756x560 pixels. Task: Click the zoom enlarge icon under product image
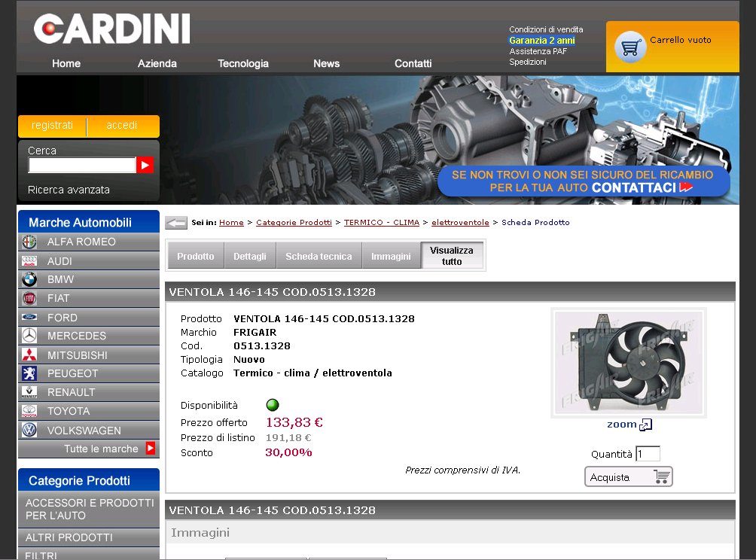click(x=645, y=425)
